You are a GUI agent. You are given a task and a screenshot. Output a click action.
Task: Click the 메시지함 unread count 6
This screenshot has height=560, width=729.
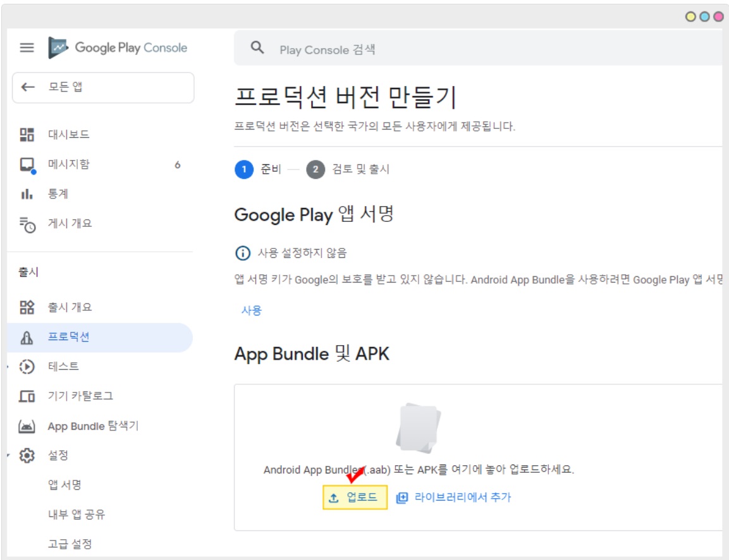click(178, 165)
